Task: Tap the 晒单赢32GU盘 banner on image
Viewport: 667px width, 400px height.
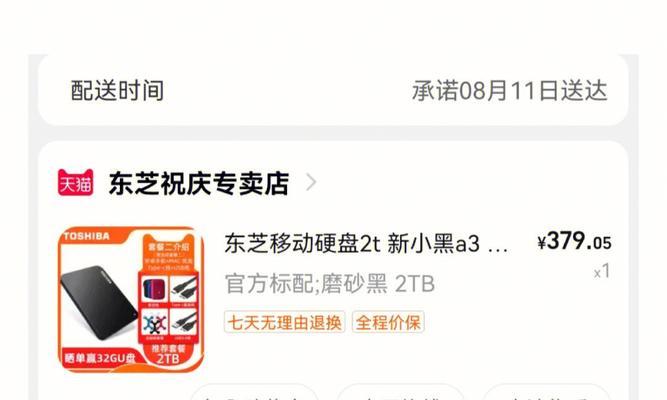Action: 100,358
